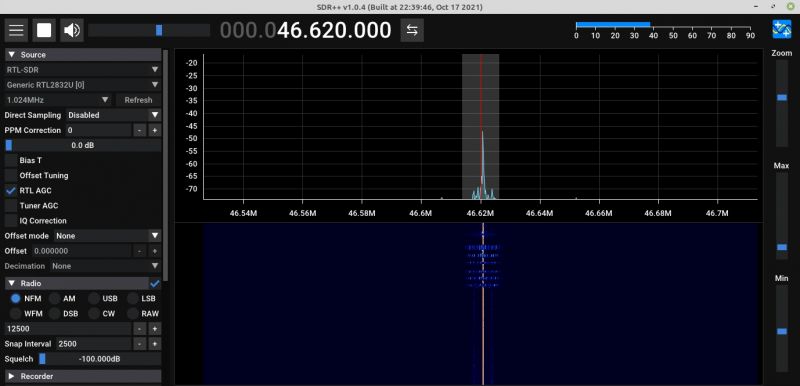Adjust the Zoom slider handle
Image resolution: width=800 pixels, height=386 pixels.
(x=782, y=97)
